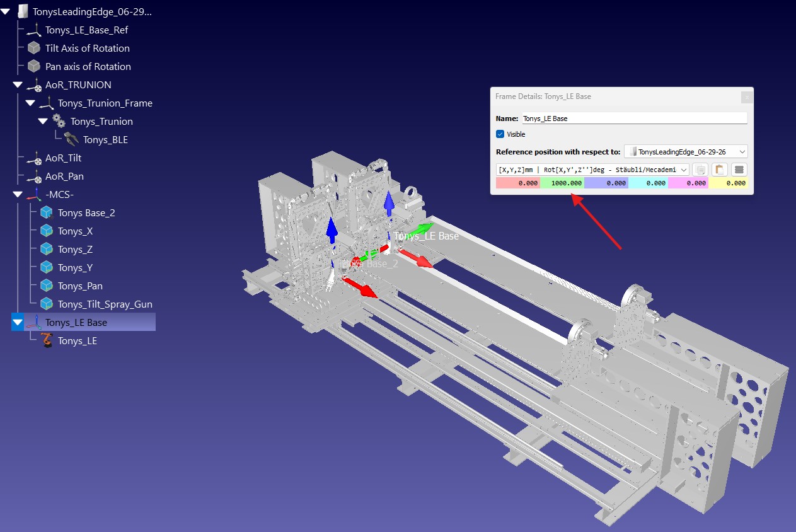Click the Tonys_BLE gripper tool icon
This screenshot has height=532, width=796.
72,139
